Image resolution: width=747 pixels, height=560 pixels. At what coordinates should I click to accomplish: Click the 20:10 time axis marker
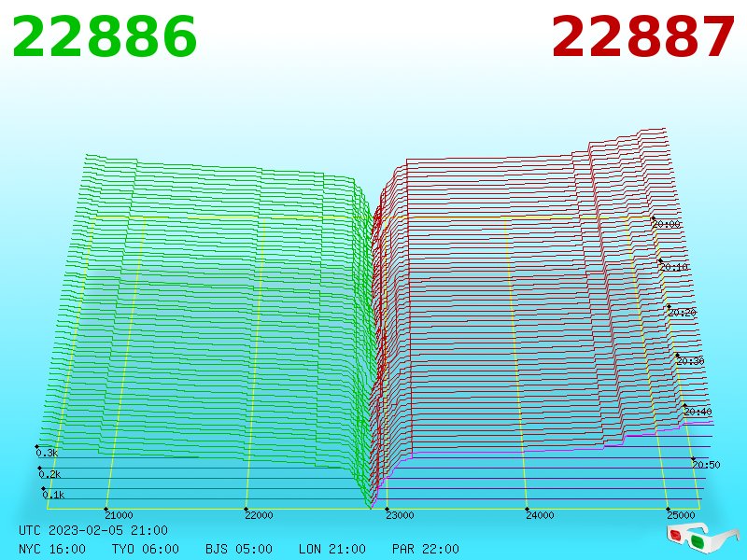click(x=674, y=267)
